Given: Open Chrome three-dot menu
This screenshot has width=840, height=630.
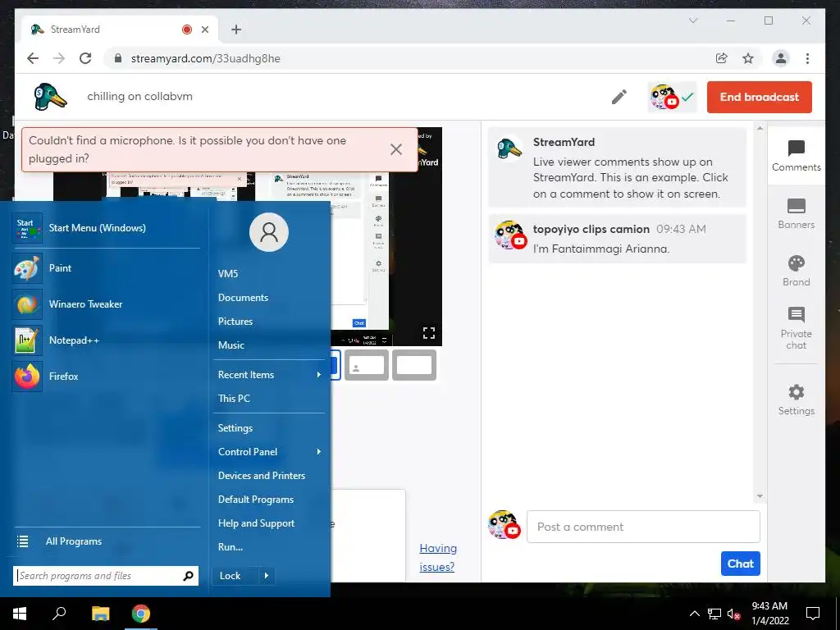Looking at the screenshot, I should click(x=807, y=58).
